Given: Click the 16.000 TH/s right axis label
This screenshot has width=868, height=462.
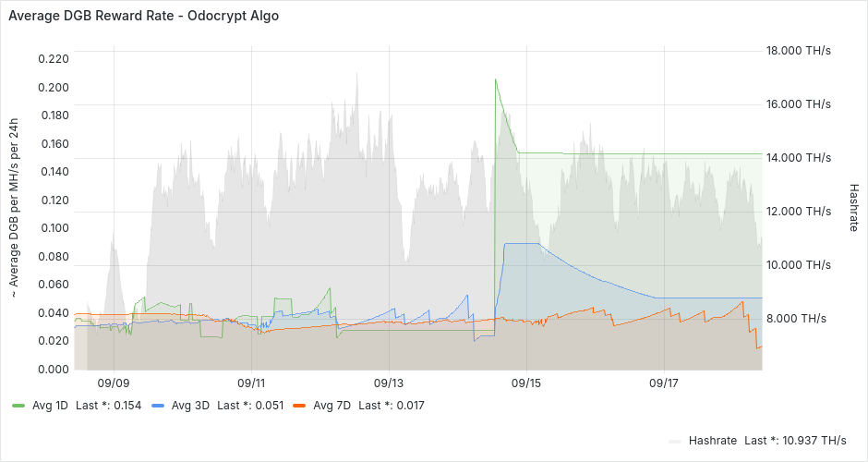Looking at the screenshot, I should click(x=798, y=104).
